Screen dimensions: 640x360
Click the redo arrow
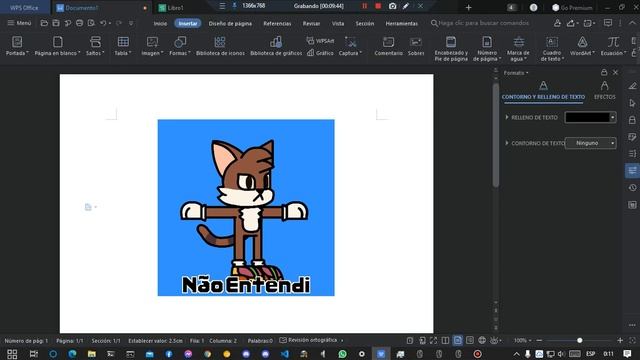coord(119,23)
